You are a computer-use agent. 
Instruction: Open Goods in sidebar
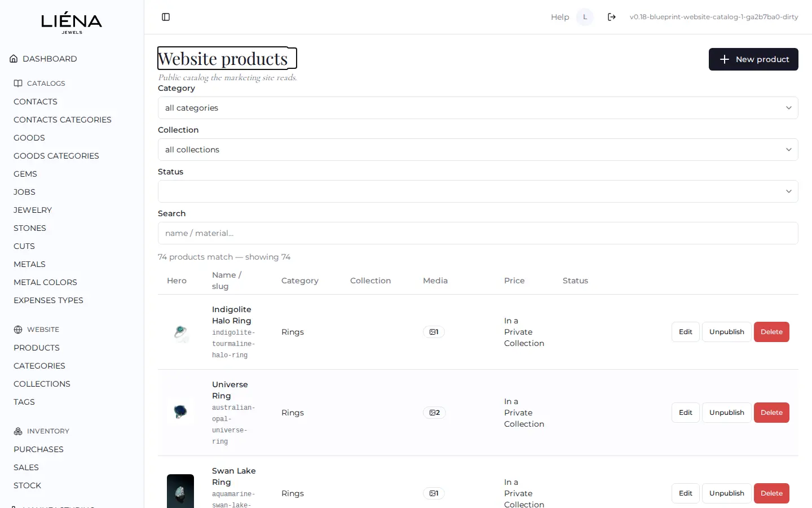coord(29,138)
